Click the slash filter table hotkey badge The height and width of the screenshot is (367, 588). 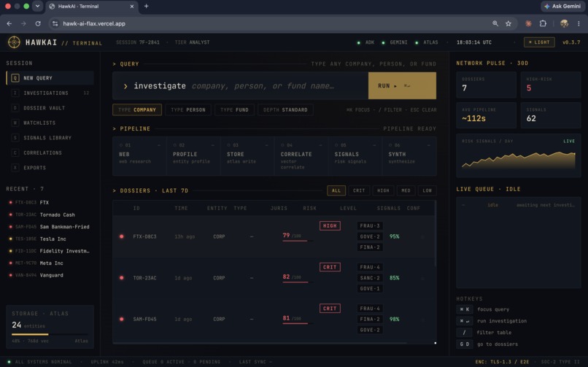464,333
